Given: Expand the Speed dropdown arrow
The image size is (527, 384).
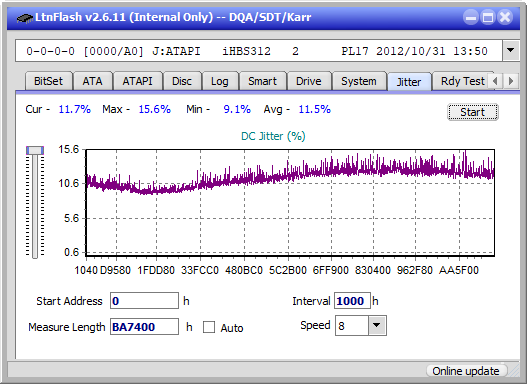Looking at the screenshot, I should point(377,325).
